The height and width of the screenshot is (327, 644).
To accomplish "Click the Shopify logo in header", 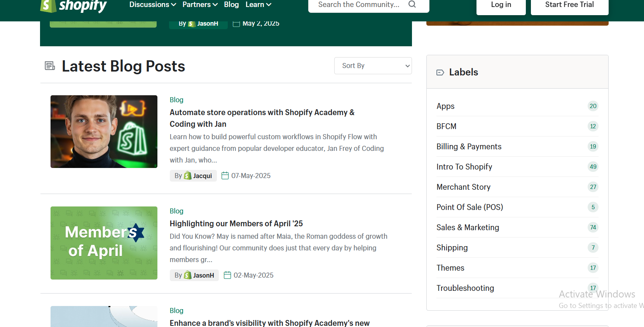I will click(74, 6).
